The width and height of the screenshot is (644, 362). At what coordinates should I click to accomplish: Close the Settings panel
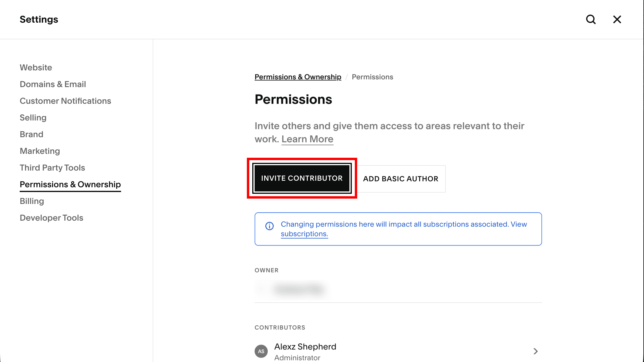pyautogui.click(x=617, y=19)
